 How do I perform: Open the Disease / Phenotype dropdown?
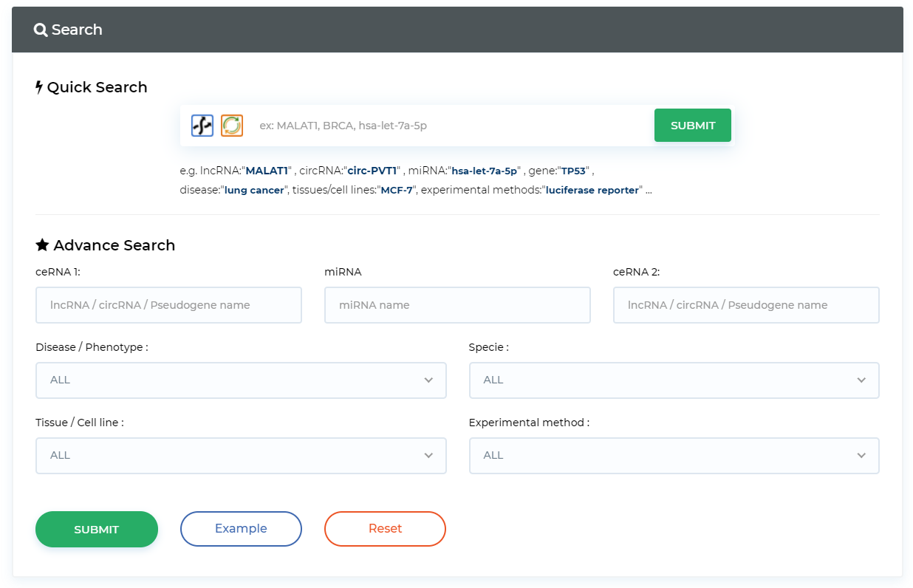[241, 380]
